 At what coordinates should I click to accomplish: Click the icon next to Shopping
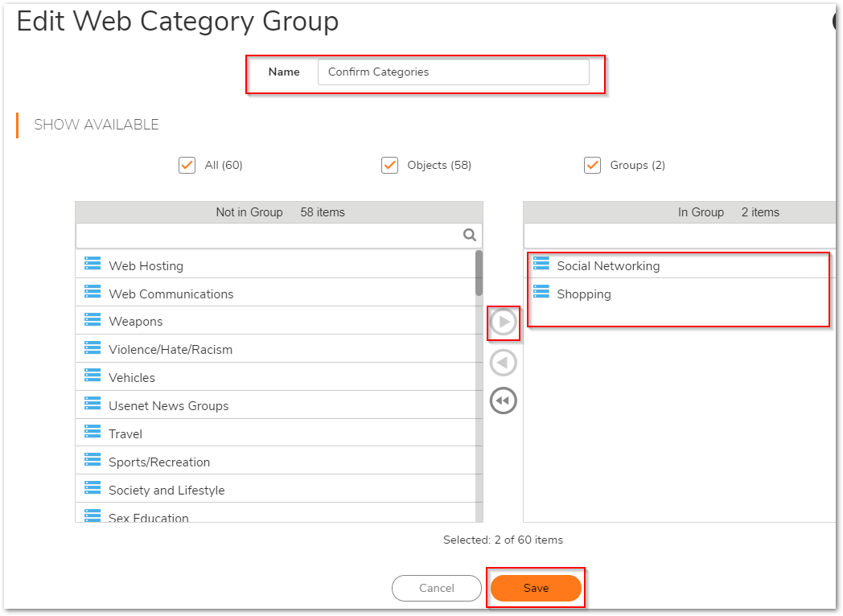(541, 292)
